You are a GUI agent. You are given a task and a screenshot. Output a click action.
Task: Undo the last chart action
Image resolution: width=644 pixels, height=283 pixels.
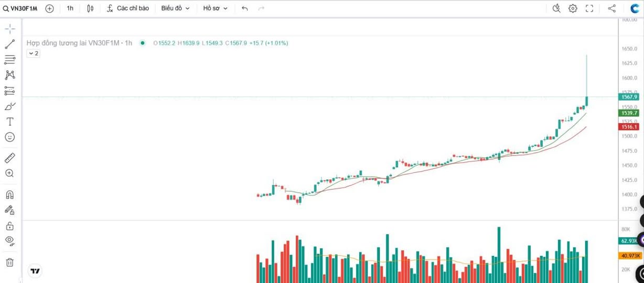coord(244,8)
